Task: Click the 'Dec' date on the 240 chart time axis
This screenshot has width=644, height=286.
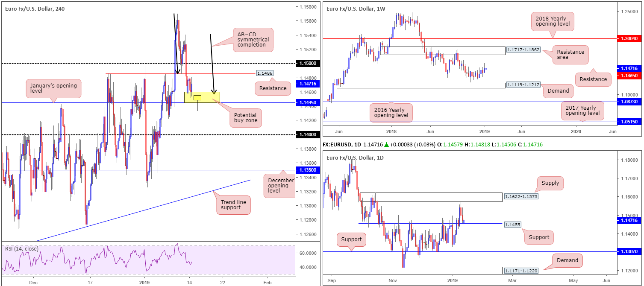Action: pos(34,282)
